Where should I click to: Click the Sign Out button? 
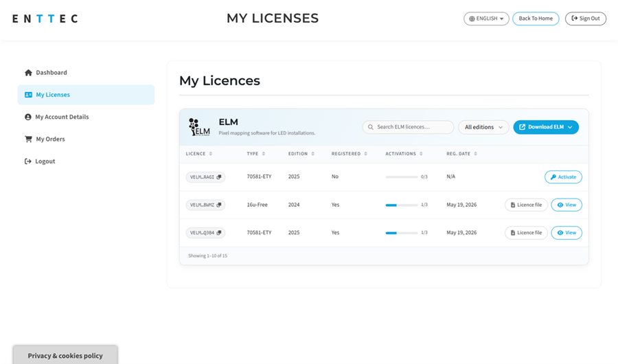pos(585,19)
